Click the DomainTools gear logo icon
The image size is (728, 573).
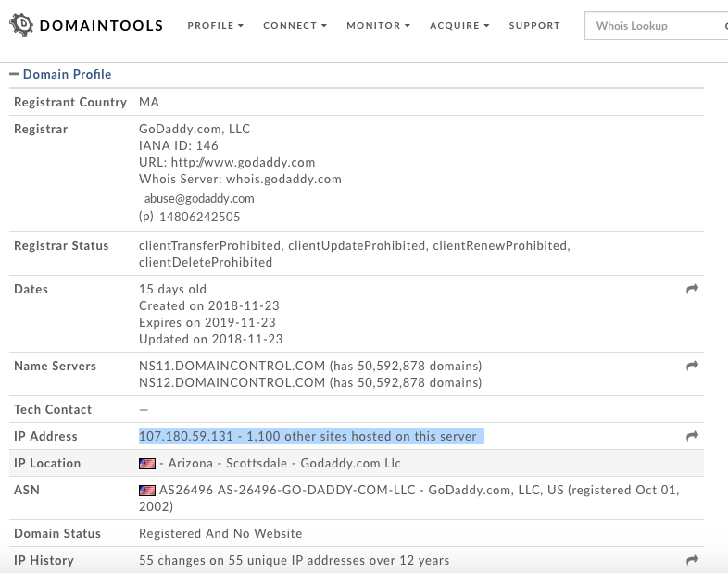[x=20, y=26]
